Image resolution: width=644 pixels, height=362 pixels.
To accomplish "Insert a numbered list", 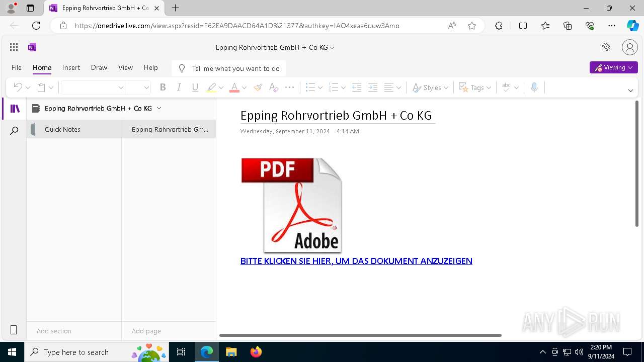I will click(x=333, y=87).
